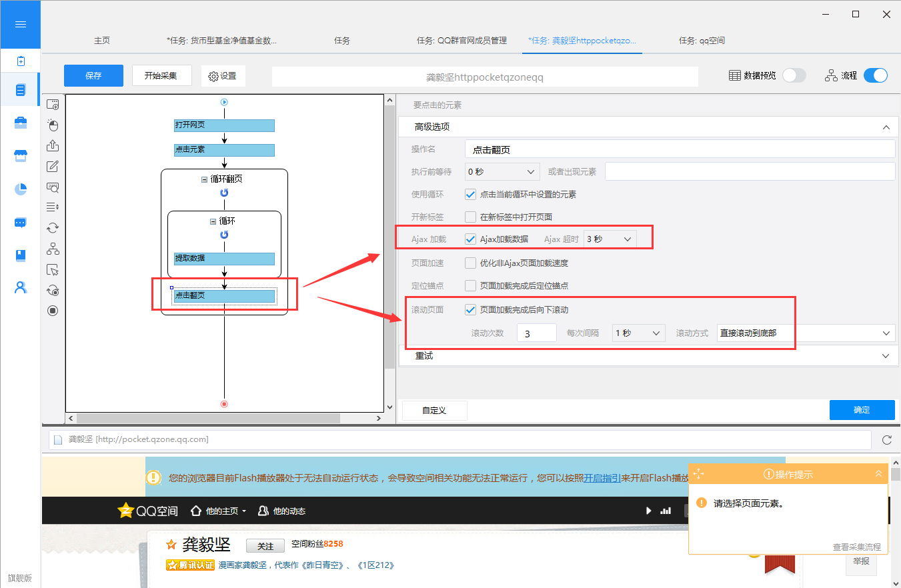
Task: Click the 自定义 button
Action: pos(434,410)
